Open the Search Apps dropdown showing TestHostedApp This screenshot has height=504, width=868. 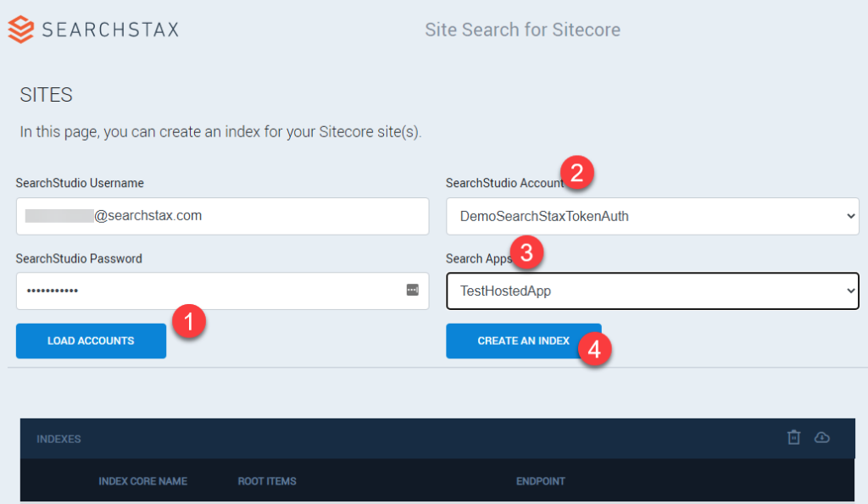[x=653, y=291]
